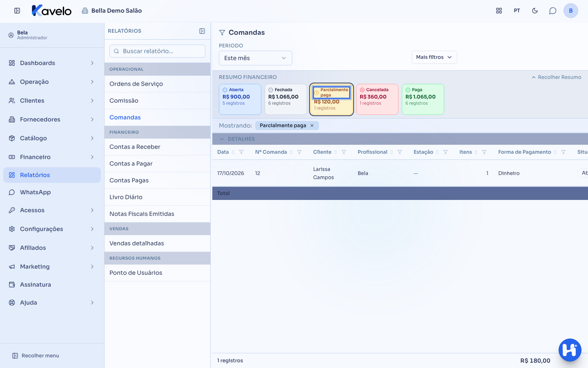Toggle the Paga status card filter
The width and height of the screenshot is (588, 368).
(x=423, y=99)
